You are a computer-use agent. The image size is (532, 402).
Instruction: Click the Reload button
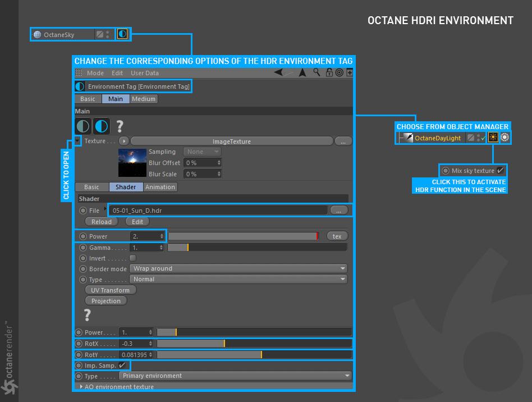(x=101, y=222)
